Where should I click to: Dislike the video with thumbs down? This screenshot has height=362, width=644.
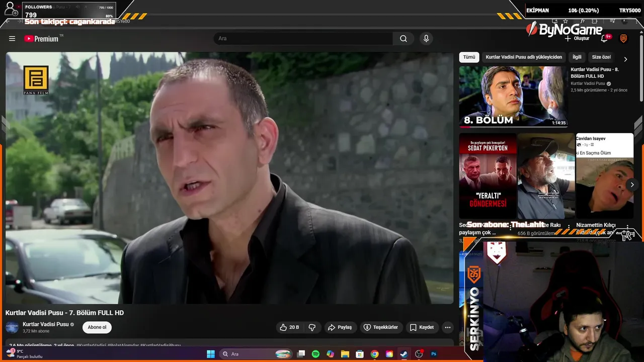pos(312,327)
